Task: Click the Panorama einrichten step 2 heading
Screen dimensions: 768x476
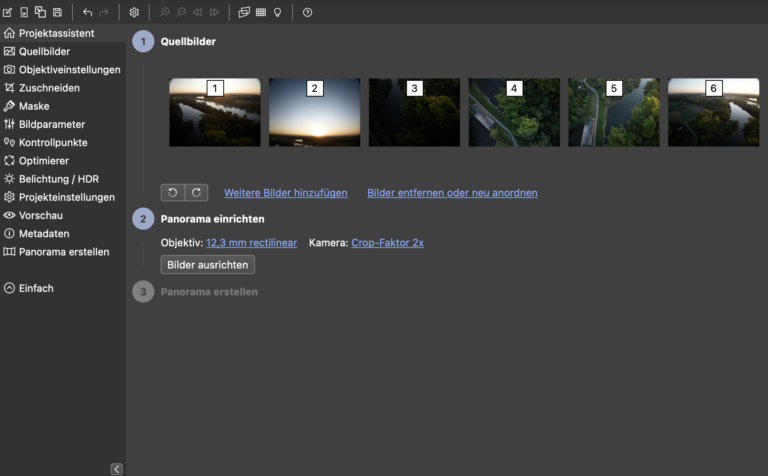Action: (213, 219)
